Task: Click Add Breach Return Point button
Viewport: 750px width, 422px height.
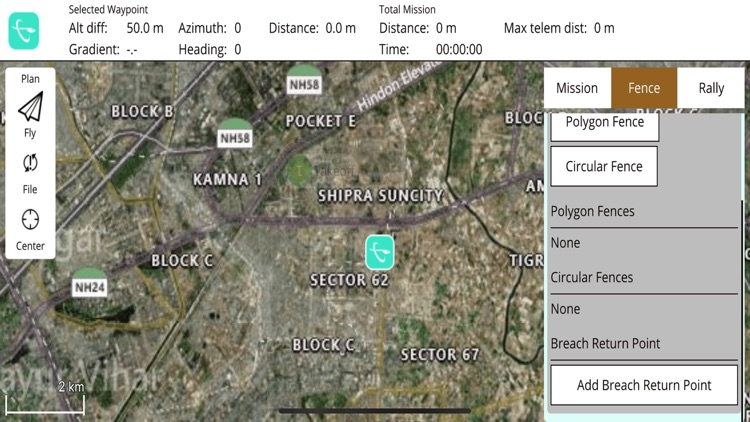Action: [x=644, y=385]
